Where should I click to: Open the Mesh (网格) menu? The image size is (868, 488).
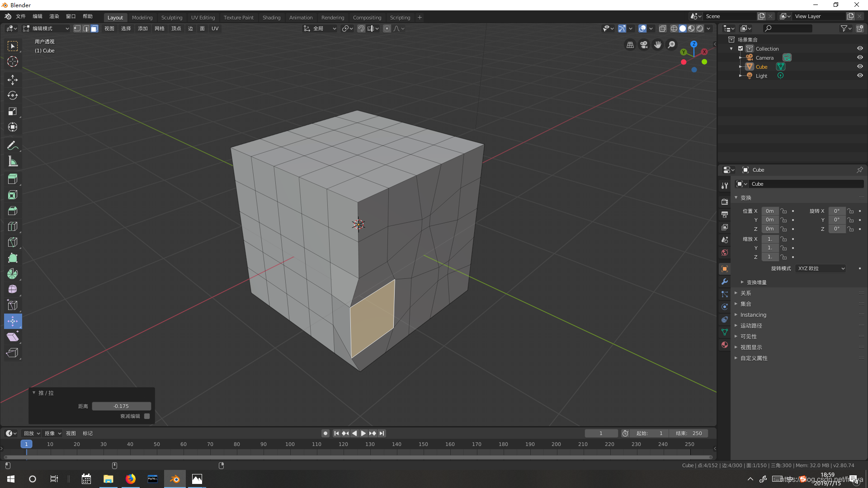(x=159, y=28)
